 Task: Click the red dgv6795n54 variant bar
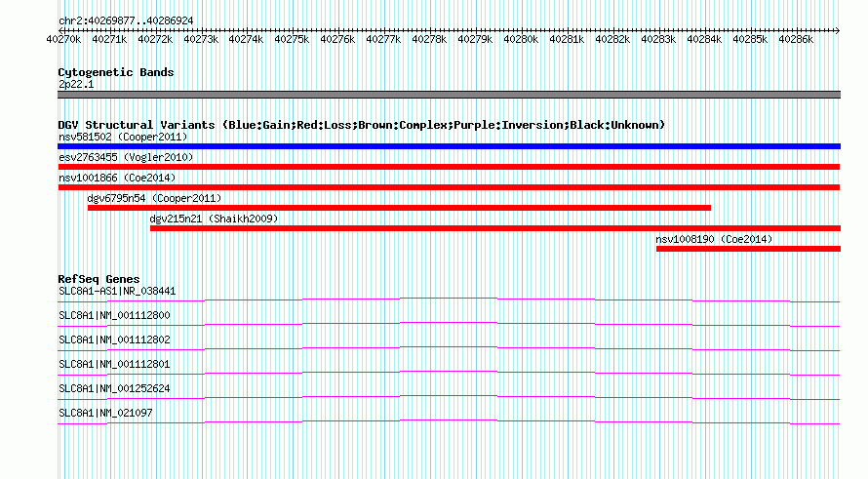click(399, 208)
